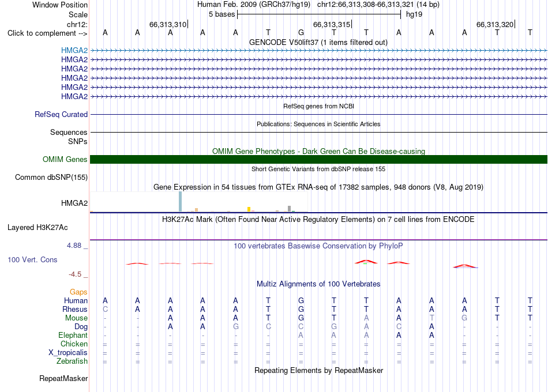The image size is (548, 392).
Task: Click the Elephant species label
Action: pyautogui.click(x=73, y=336)
